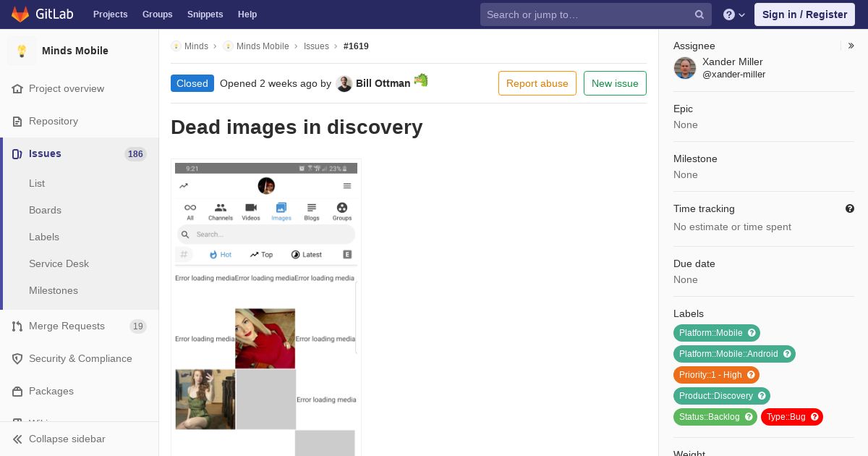This screenshot has height=456, width=868.
Task: Open the Boards item under Issues
Action: 45,210
